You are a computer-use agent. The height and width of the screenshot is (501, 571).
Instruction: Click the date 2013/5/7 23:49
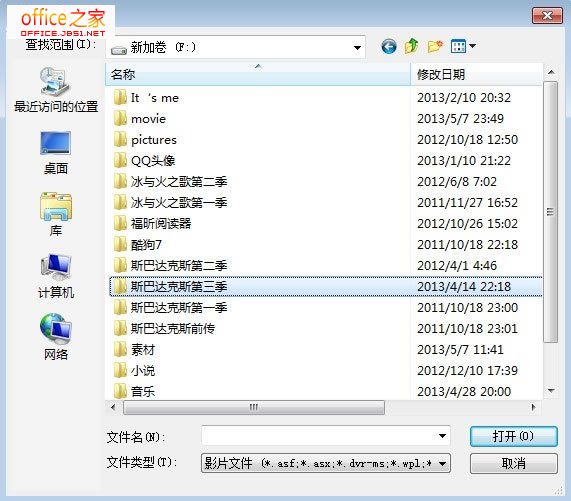click(460, 119)
